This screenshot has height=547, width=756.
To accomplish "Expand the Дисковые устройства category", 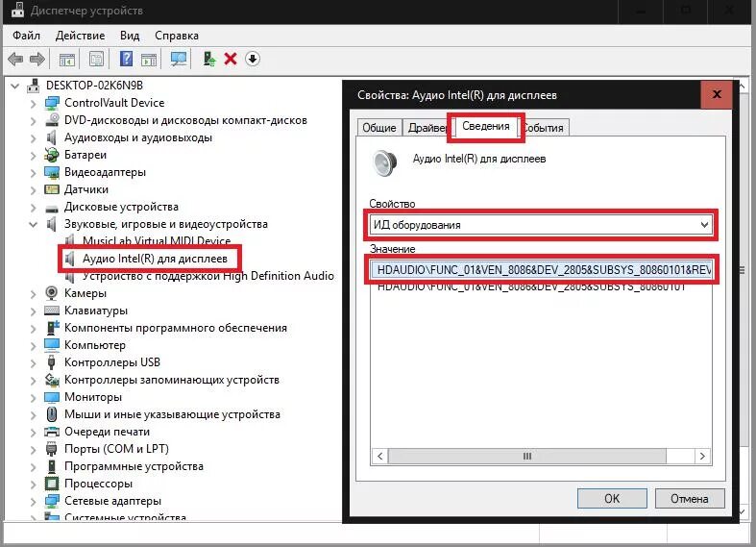I will [34, 208].
